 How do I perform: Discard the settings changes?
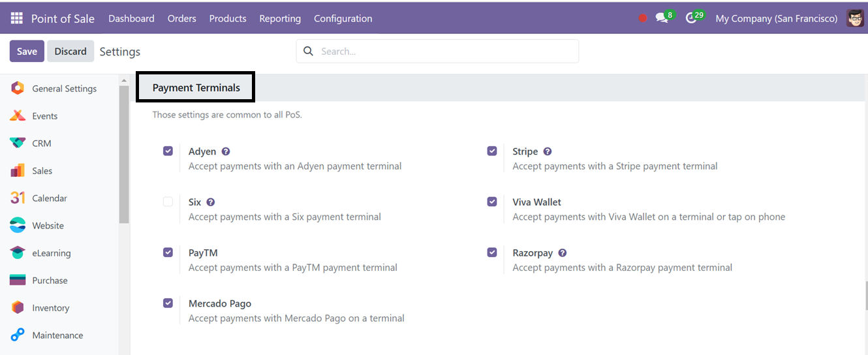click(x=70, y=51)
